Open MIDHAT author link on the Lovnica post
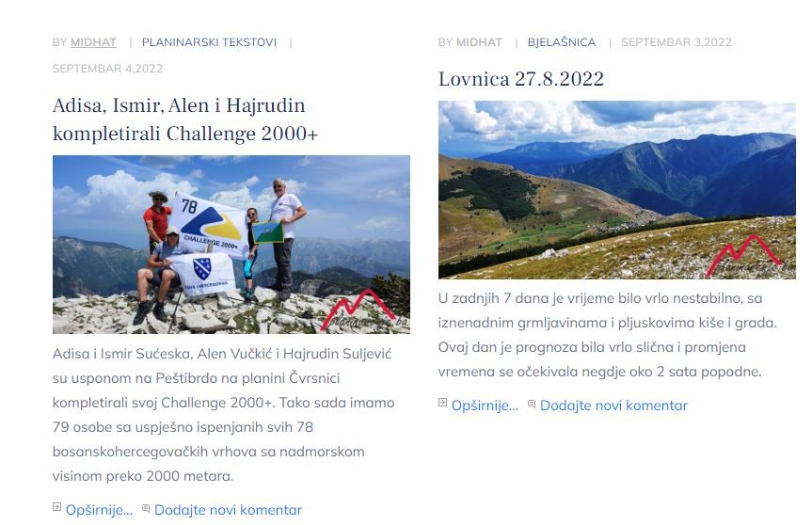Viewport: 812px width, 525px height. tap(479, 42)
